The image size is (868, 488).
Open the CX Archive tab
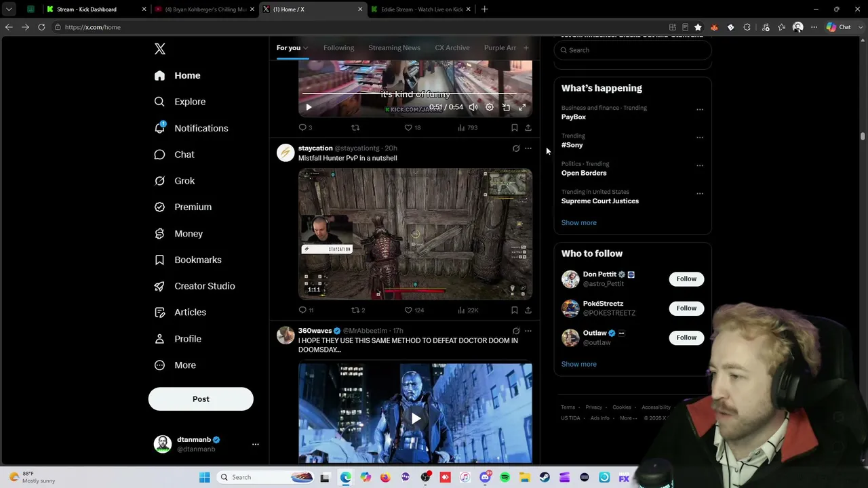pyautogui.click(x=452, y=48)
